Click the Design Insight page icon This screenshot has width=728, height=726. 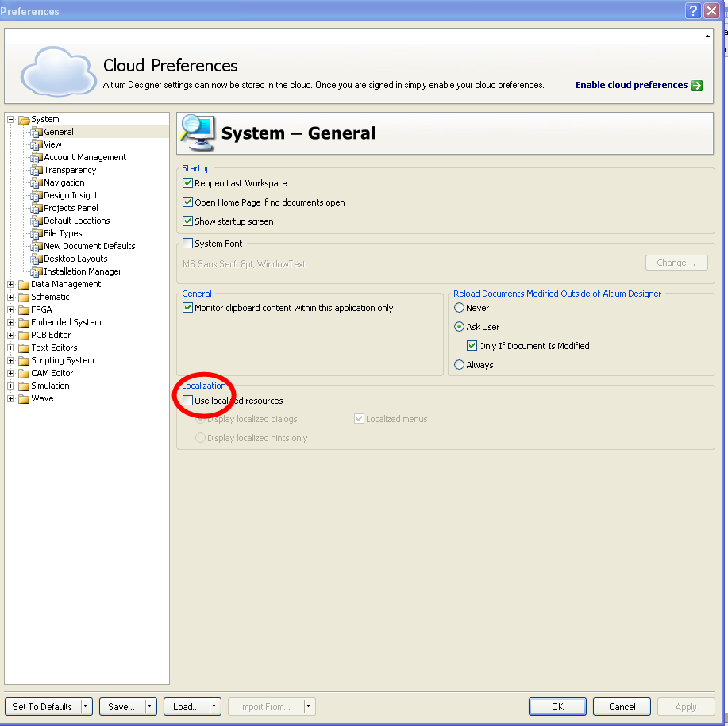point(37,196)
